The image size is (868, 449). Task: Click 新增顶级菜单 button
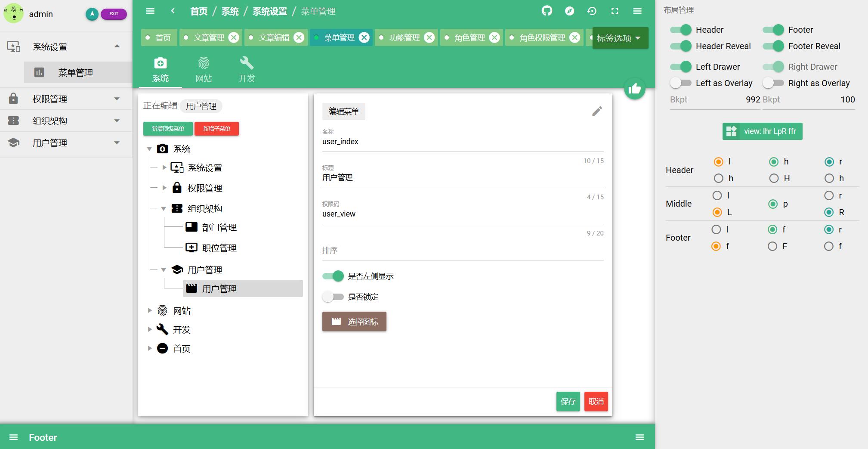(x=168, y=129)
